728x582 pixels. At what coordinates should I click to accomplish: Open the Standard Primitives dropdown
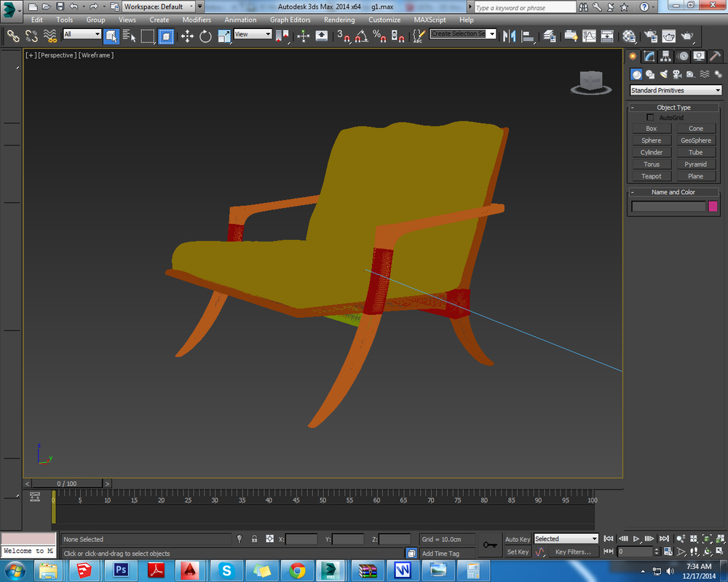point(675,89)
